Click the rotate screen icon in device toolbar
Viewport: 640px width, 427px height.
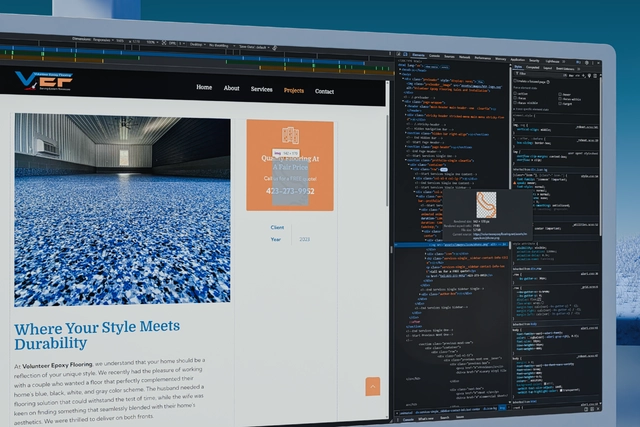coord(274,48)
